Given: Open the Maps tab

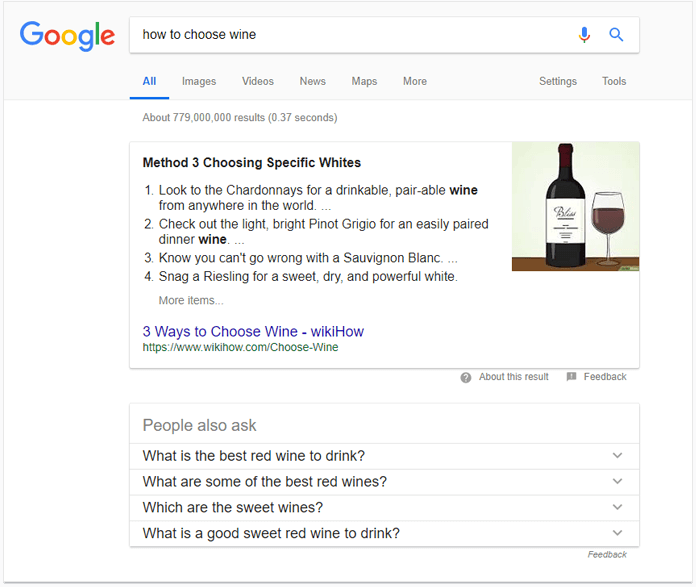Looking at the screenshot, I should pyautogui.click(x=364, y=81).
